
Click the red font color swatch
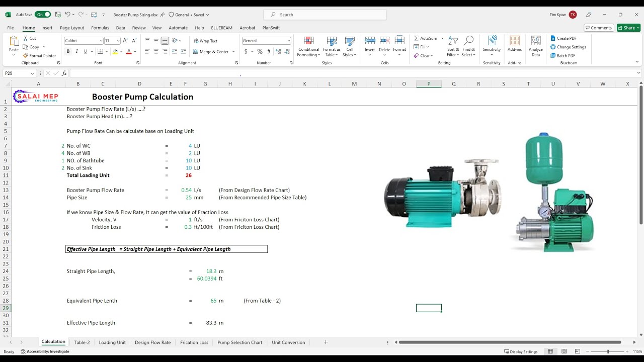pyautogui.click(x=129, y=51)
